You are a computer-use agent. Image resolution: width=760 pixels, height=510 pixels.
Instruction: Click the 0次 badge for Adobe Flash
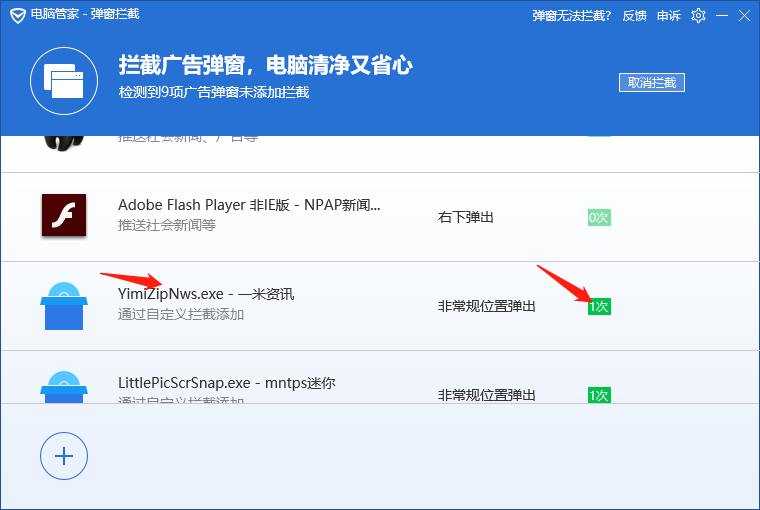pos(598,217)
